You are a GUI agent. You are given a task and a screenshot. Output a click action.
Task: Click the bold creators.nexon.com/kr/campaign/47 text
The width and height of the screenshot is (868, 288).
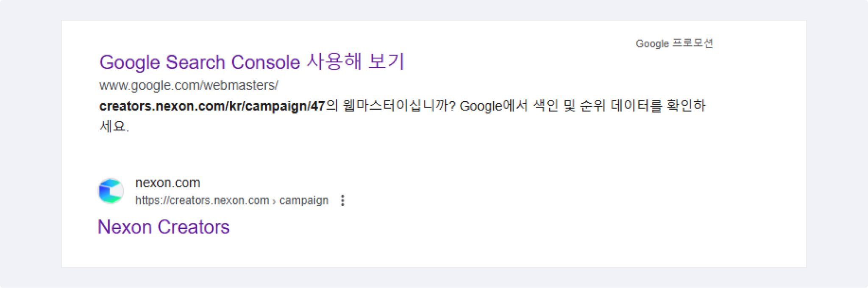212,106
